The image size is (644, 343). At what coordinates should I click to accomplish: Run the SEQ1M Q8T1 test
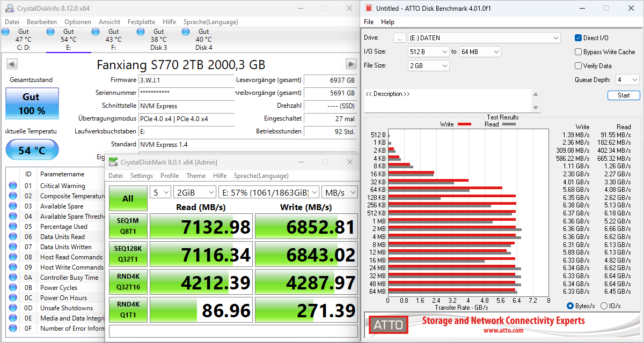click(128, 227)
